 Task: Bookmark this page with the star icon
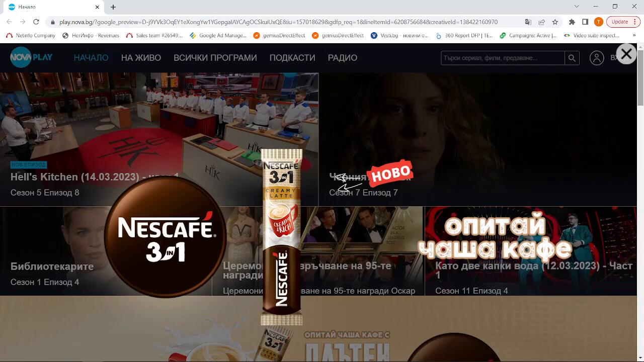tap(555, 22)
